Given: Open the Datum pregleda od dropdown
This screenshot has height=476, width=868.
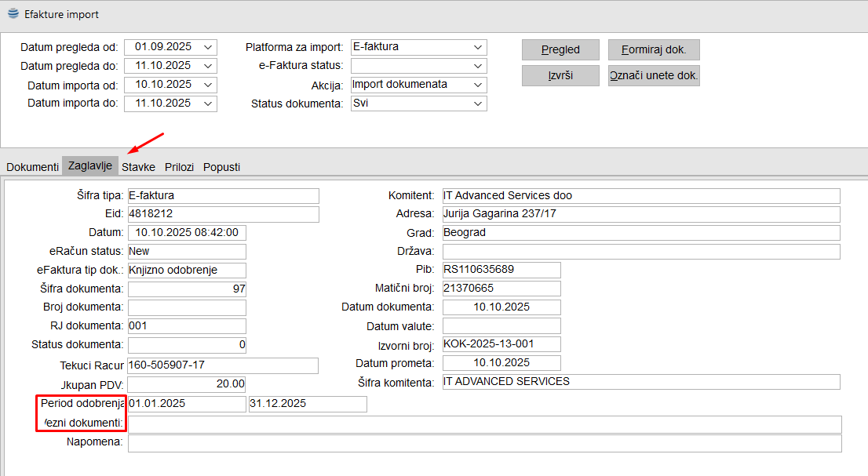Looking at the screenshot, I should tap(208, 47).
